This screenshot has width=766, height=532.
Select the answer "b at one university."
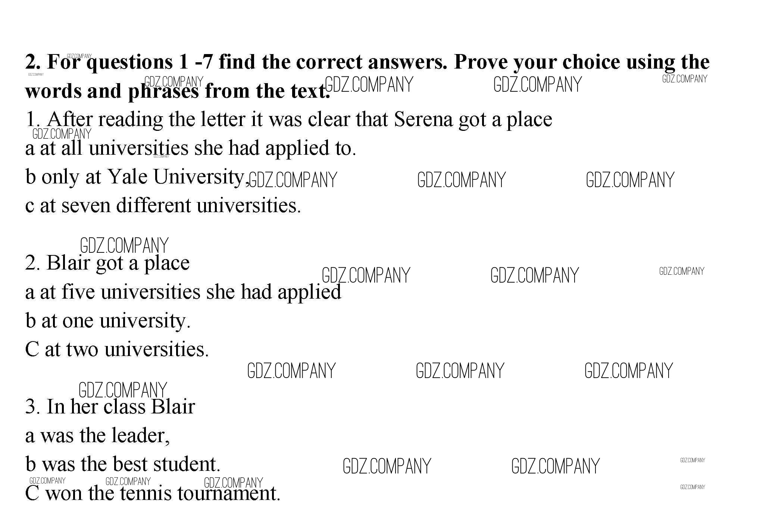pyautogui.click(x=108, y=321)
